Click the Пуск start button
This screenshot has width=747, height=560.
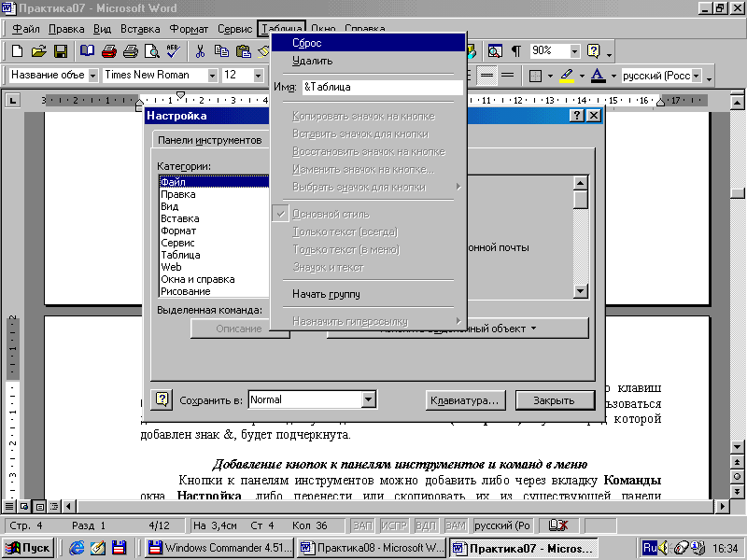pos(29,548)
